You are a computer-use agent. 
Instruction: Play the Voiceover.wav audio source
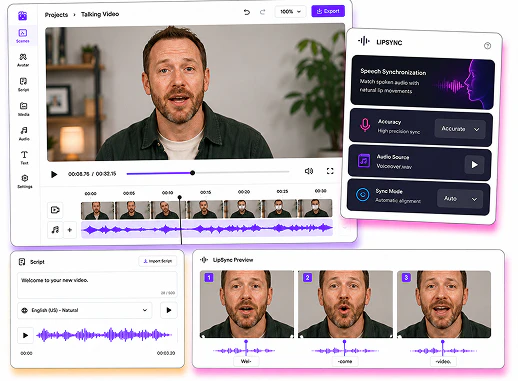click(x=474, y=165)
